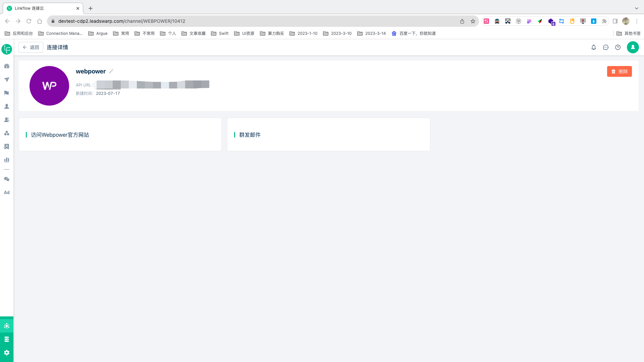Open the single contact person icon
The image size is (644, 362).
[x=7, y=106]
